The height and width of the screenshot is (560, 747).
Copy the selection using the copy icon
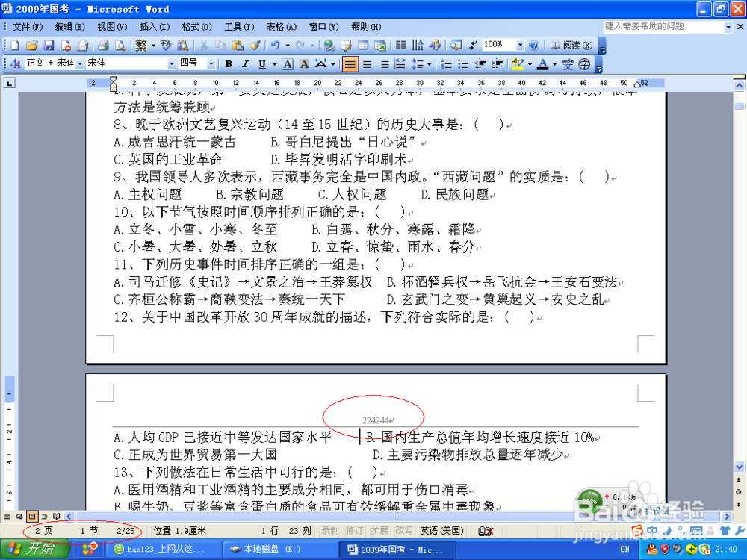coord(220,46)
